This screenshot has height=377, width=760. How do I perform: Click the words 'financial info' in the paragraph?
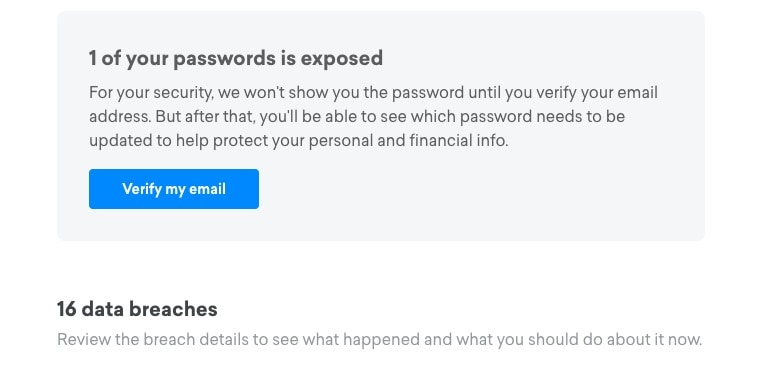point(459,141)
